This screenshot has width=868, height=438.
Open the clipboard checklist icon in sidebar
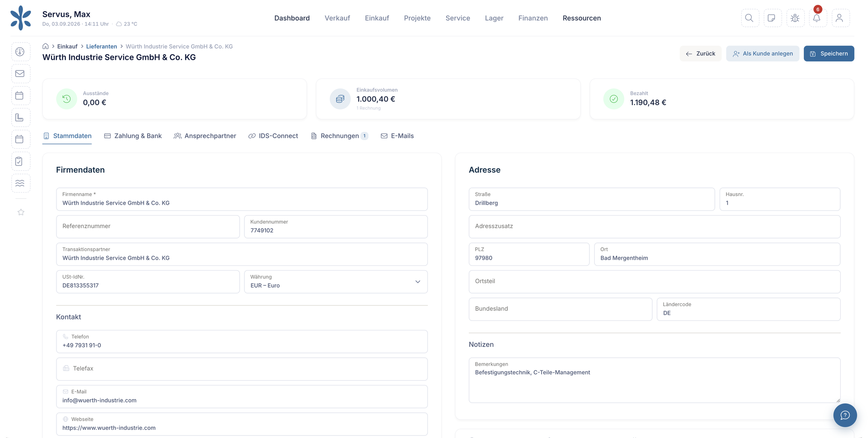coord(20,161)
